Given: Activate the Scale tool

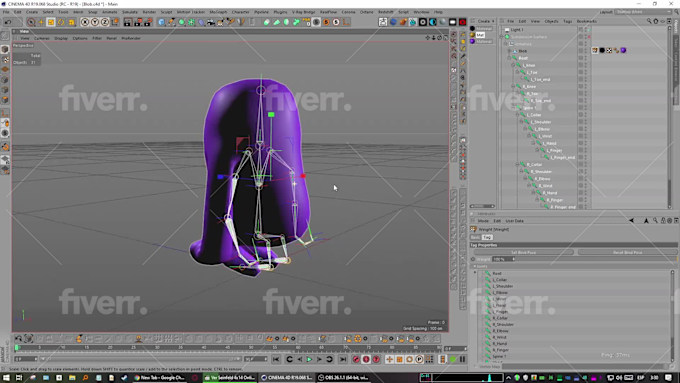Looking at the screenshot, I should pos(51,22).
